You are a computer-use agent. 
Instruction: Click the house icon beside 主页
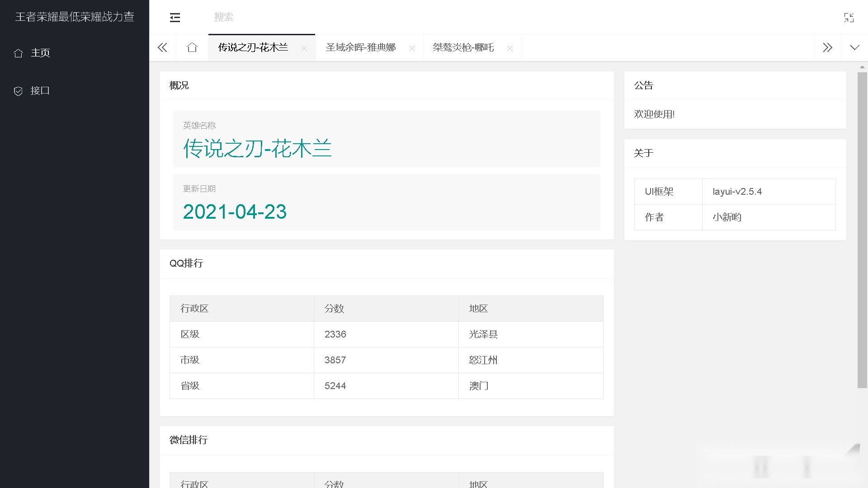(19, 53)
